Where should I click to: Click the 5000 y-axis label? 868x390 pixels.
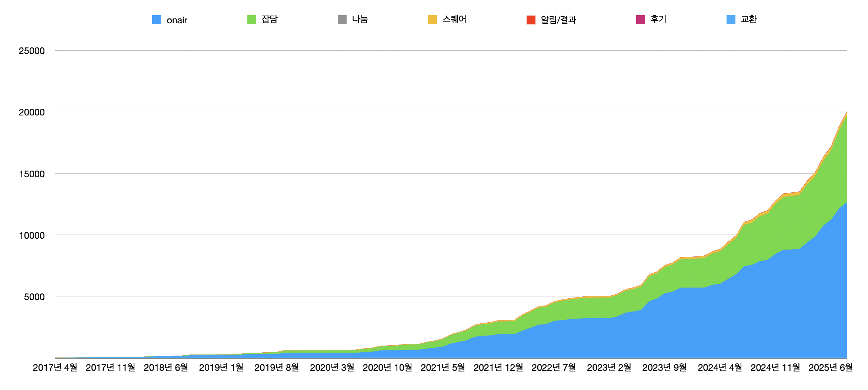(x=34, y=297)
